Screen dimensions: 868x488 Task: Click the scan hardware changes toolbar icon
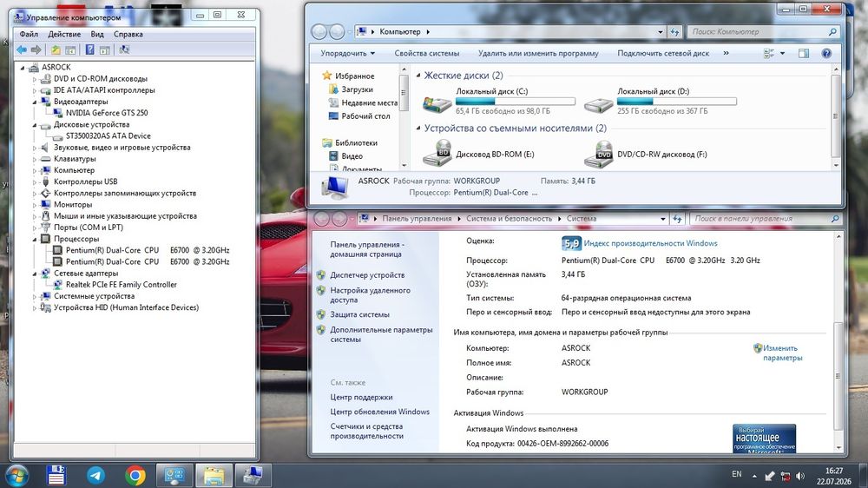pyautogui.click(x=124, y=49)
